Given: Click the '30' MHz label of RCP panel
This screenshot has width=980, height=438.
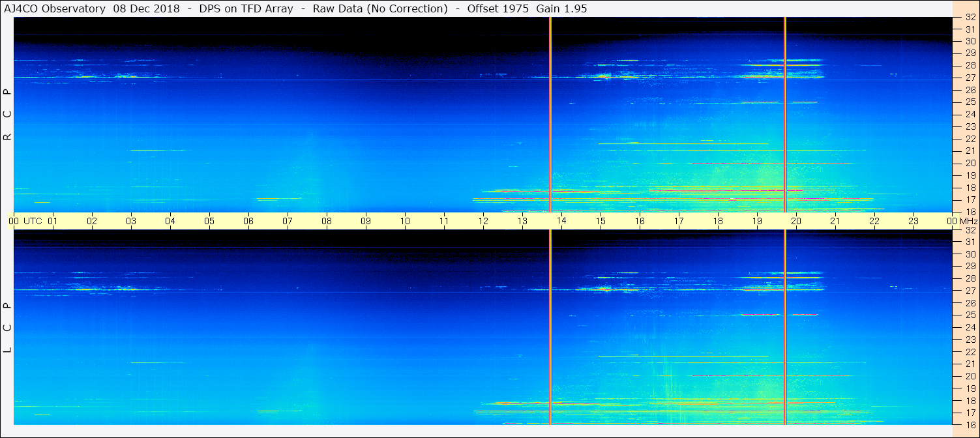Looking at the screenshot, I should (971, 41).
